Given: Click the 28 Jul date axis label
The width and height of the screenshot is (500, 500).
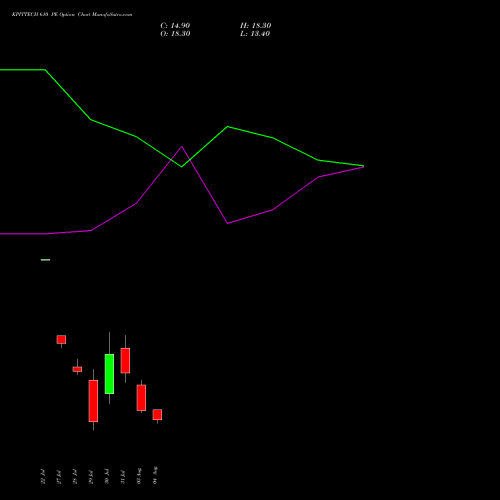Looking at the screenshot, I should (x=75, y=477).
